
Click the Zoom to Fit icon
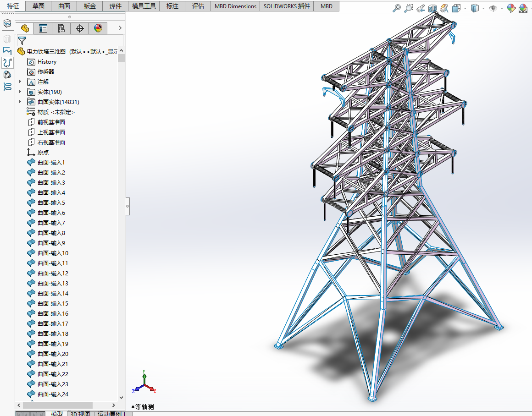(x=397, y=8)
